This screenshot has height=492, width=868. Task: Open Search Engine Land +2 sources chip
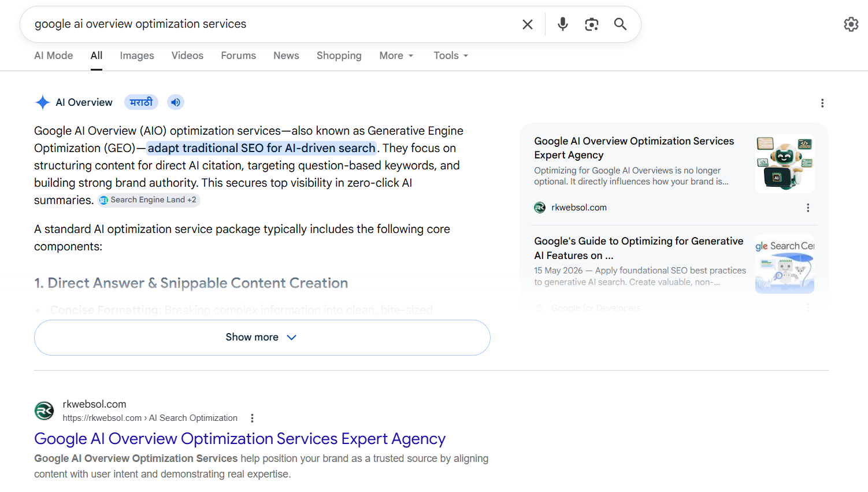pyautogui.click(x=149, y=200)
